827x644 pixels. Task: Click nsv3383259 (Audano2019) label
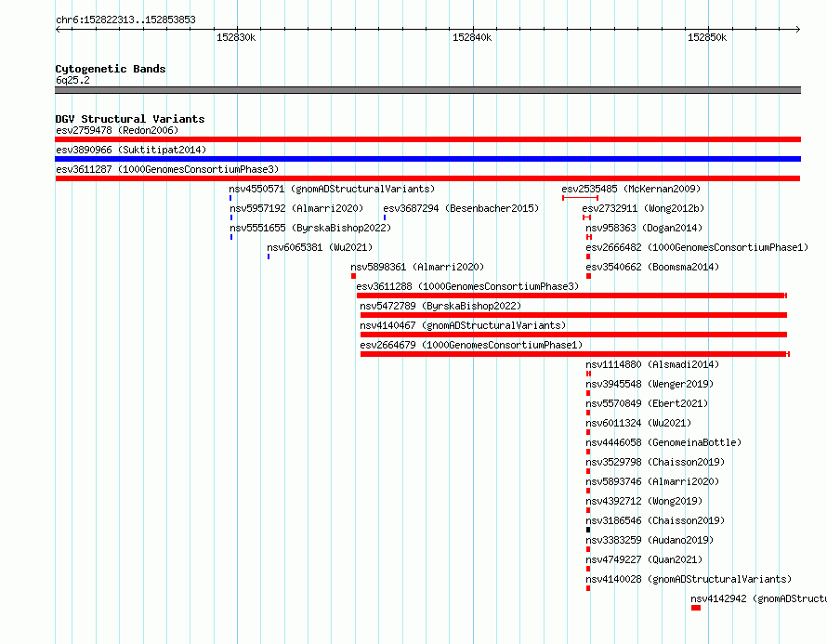650,540
